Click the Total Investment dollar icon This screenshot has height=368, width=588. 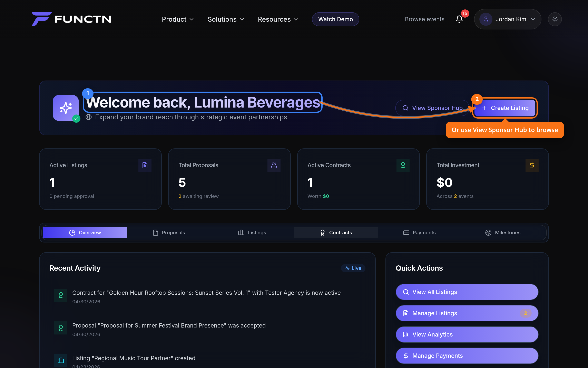click(x=532, y=165)
